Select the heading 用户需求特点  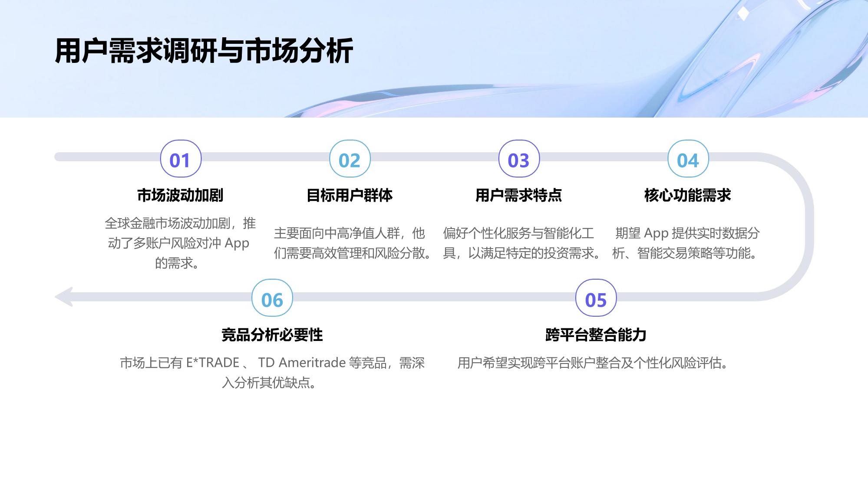(518, 195)
